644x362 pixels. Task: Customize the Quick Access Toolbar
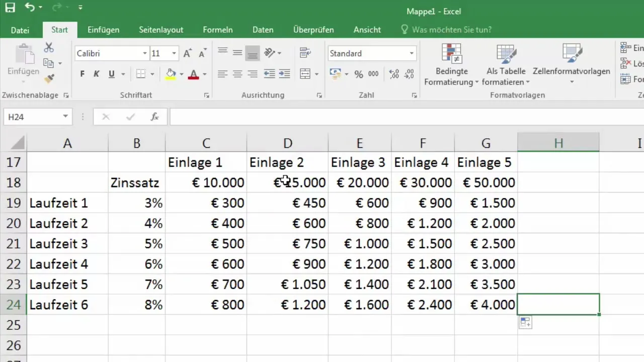tap(80, 8)
